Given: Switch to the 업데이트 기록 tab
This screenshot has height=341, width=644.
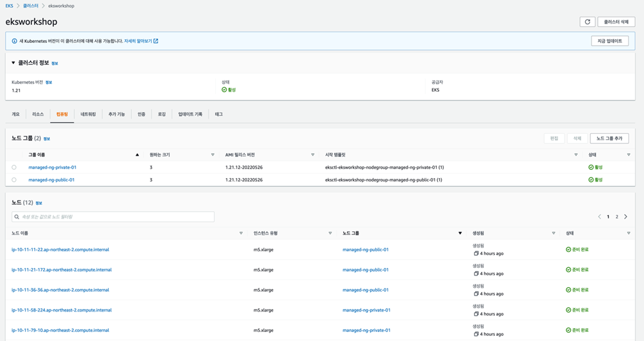Looking at the screenshot, I should click(190, 114).
